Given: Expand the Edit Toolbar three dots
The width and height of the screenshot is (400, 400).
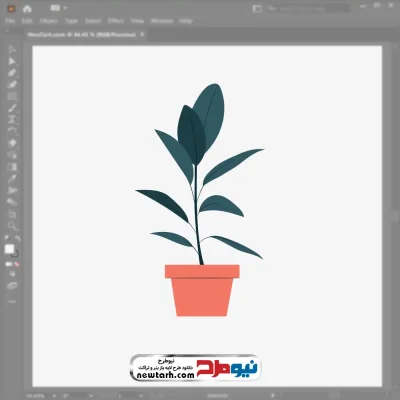Looking at the screenshot, I should 12,301.
